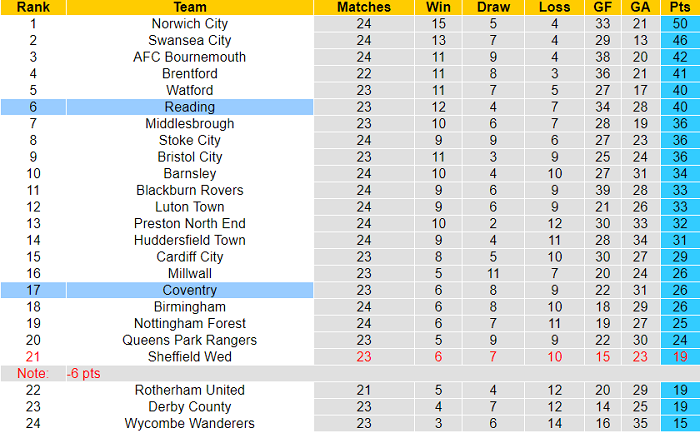Click the Pts column header
Screen dimensions: 700x433
pyautogui.click(x=680, y=7)
